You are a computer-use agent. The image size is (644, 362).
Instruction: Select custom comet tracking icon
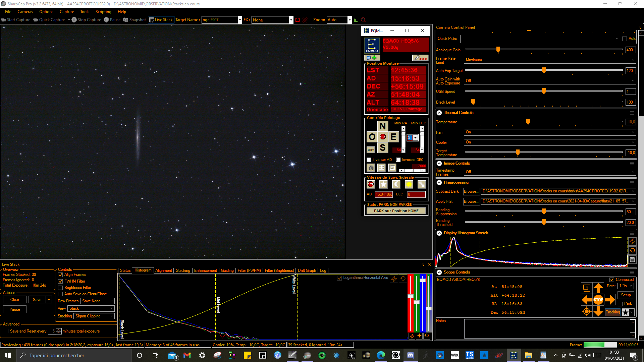tap(422, 184)
